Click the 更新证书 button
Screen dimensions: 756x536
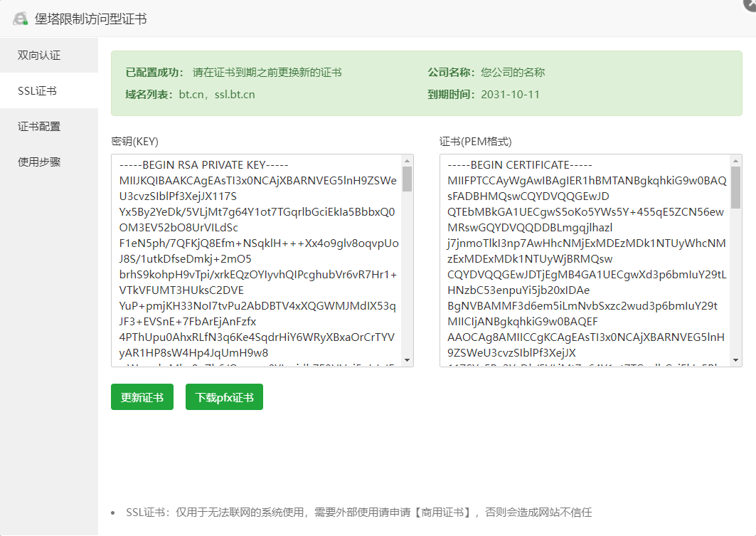(x=142, y=396)
